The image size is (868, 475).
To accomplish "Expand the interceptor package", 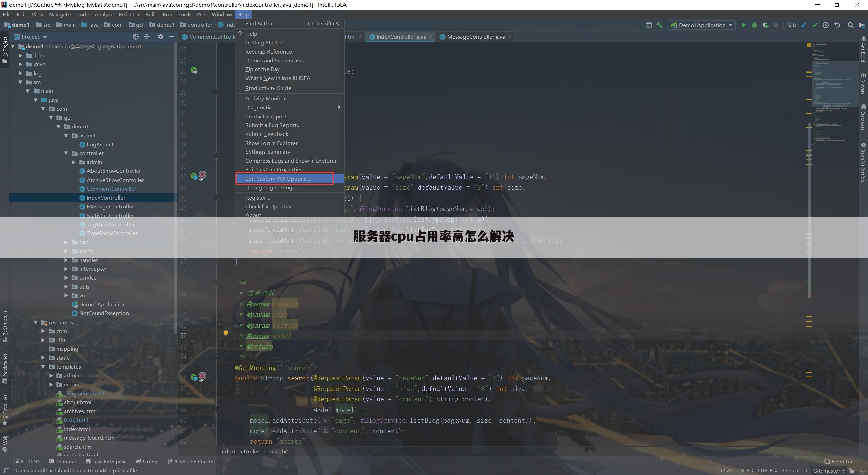I will click(66, 269).
